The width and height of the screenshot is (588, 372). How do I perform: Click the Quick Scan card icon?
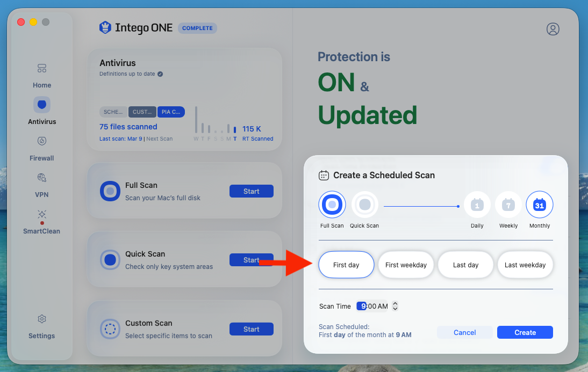110,260
